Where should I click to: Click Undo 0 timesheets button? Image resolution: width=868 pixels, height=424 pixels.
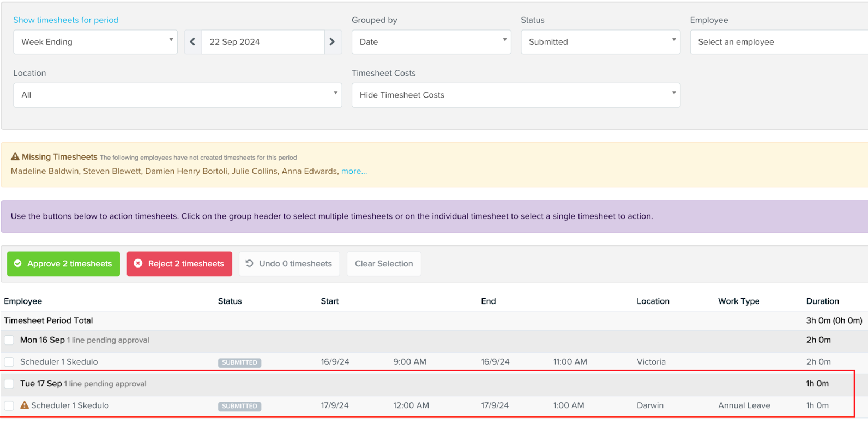[x=289, y=264]
